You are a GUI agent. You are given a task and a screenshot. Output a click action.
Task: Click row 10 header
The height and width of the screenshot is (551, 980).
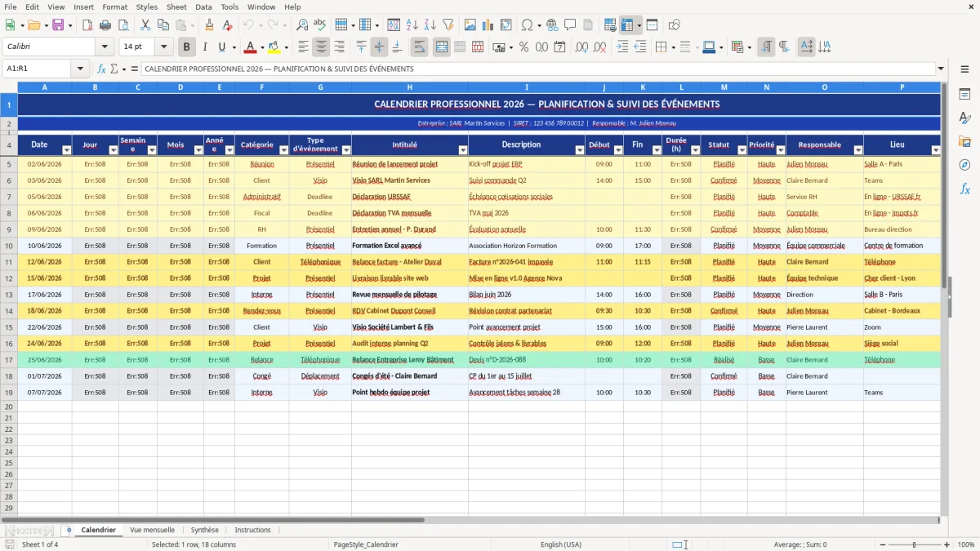coord(9,246)
